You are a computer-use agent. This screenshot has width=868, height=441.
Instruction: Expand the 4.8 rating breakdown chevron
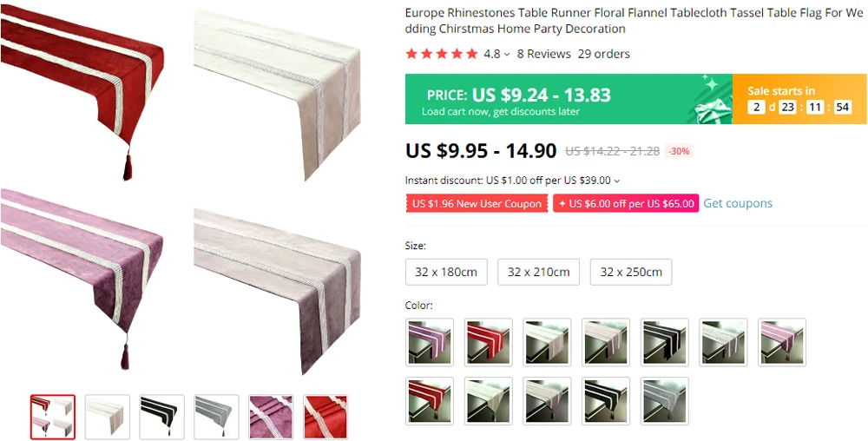507,54
